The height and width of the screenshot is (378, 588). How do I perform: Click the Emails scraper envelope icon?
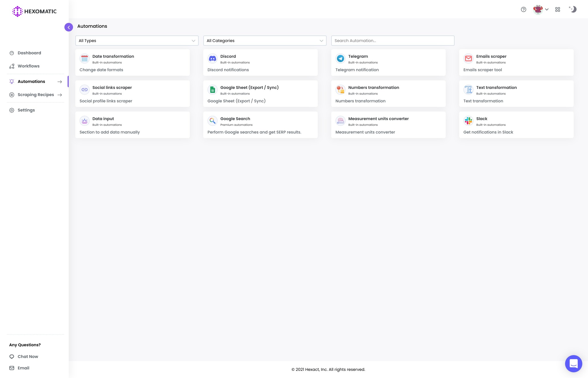click(x=468, y=59)
